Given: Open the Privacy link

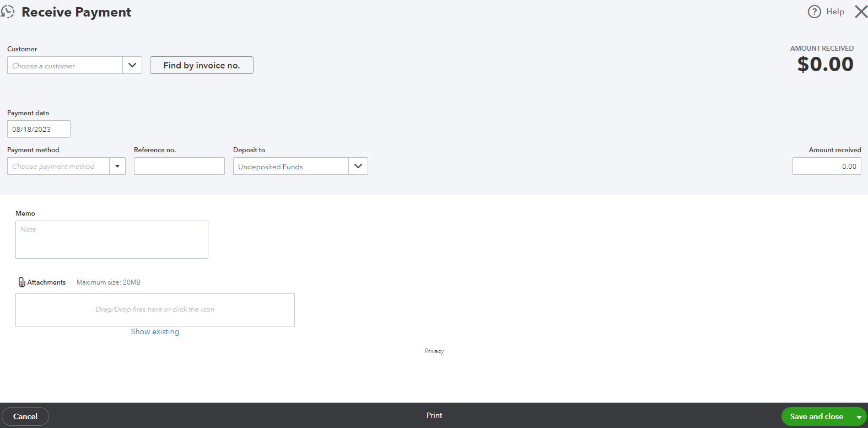Looking at the screenshot, I should click(x=434, y=351).
